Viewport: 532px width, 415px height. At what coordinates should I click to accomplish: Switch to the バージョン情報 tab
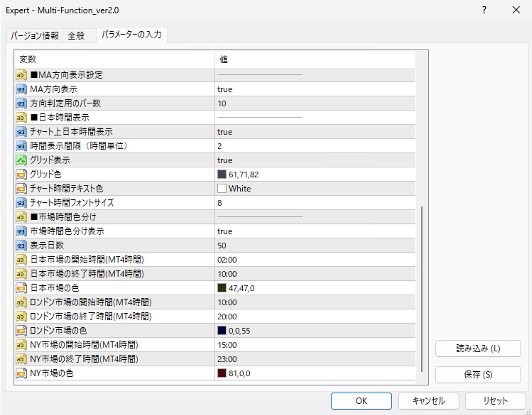tap(34, 36)
